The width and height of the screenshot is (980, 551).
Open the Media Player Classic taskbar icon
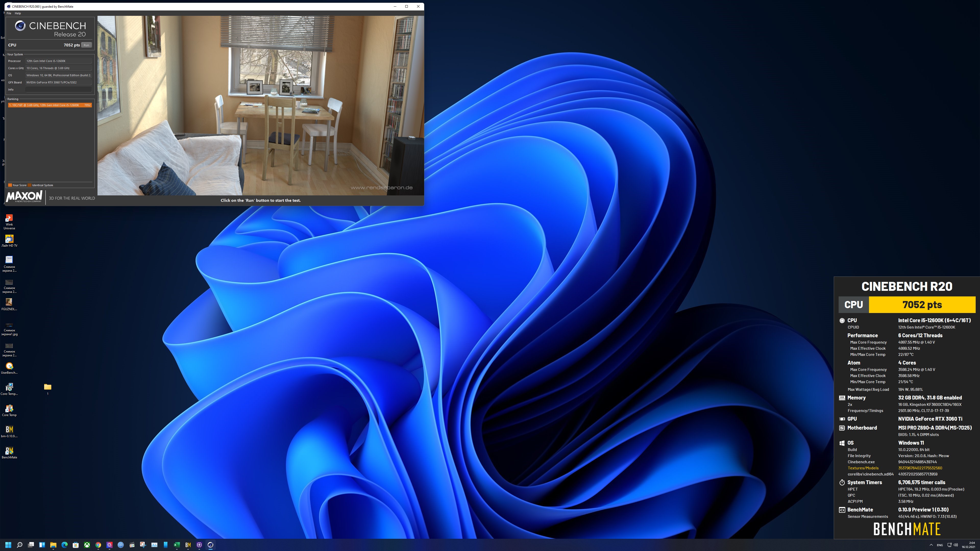tap(132, 545)
